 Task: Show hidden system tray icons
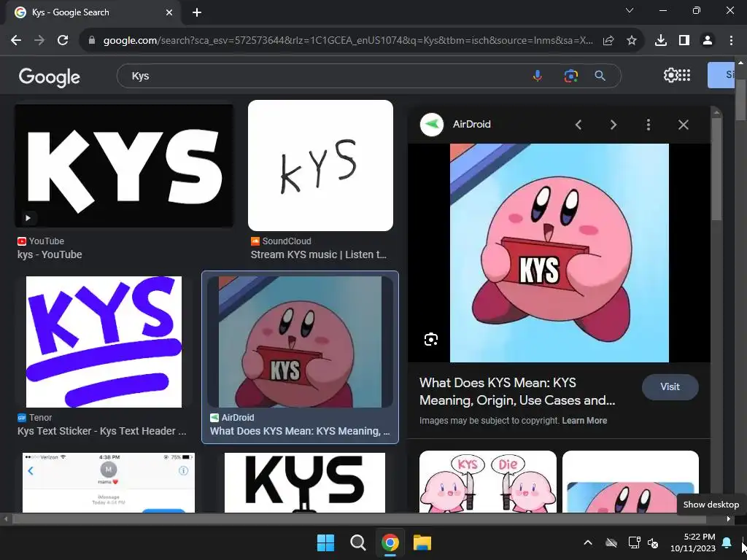tap(588, 542)
